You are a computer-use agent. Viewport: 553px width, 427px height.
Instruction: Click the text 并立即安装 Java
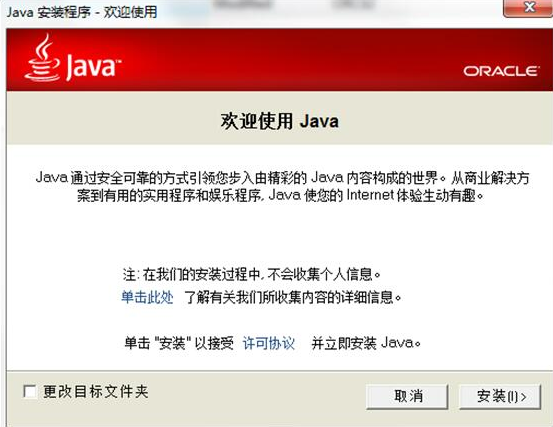coord(366,343)
